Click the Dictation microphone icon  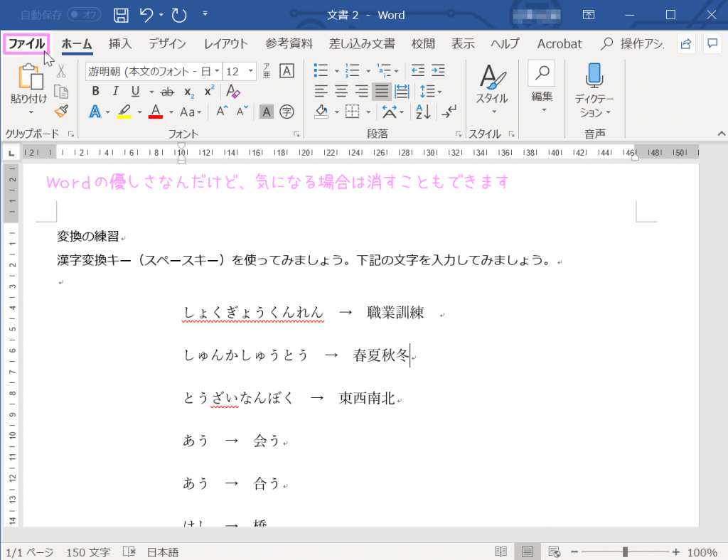[x=594, y=76]
